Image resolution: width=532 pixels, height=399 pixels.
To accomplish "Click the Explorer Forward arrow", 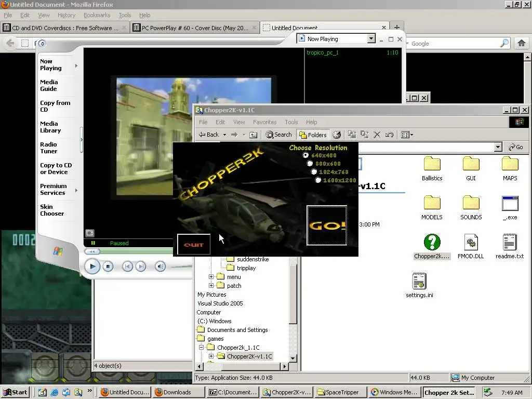I will click(234, 135).
